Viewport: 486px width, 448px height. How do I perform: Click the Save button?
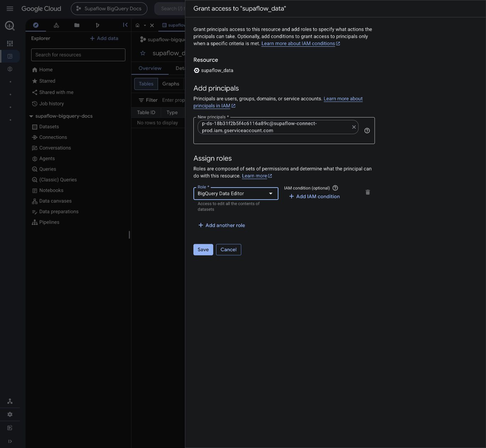[203, 249]
